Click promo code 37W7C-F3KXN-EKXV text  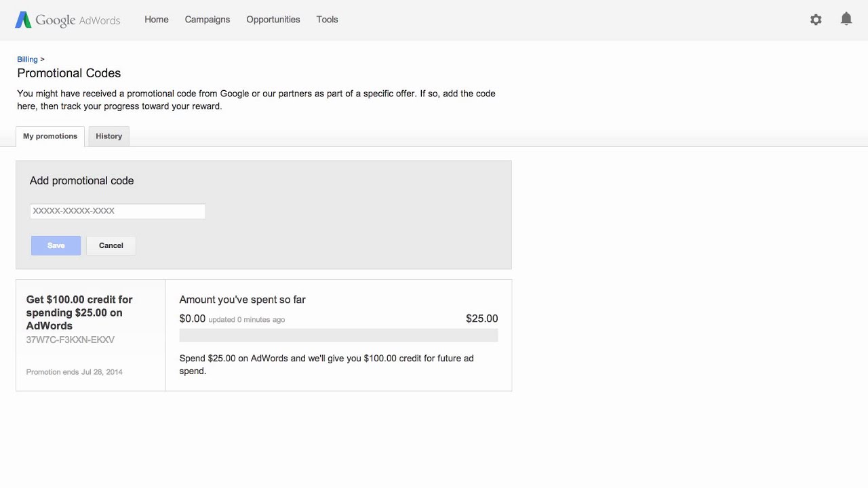(71, 340)
